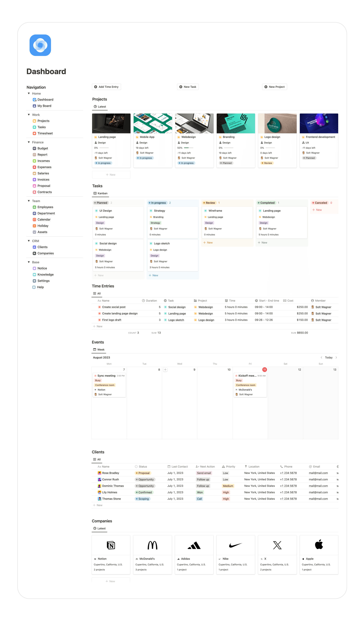Click the Week calendar icon in Events
Image resolution: width=364 pixels, height=621 pixels.
(x=95, y=349)
